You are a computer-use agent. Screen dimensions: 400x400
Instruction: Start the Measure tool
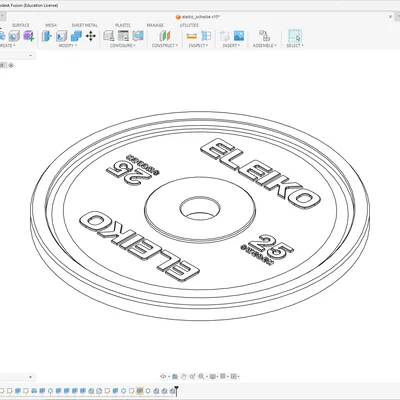191,36
